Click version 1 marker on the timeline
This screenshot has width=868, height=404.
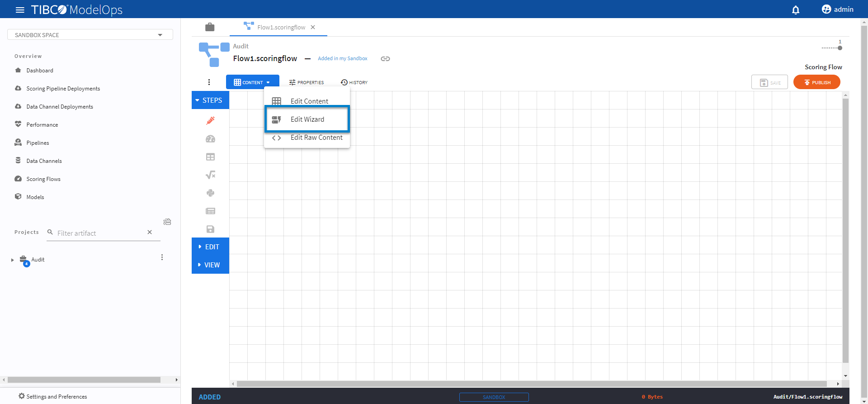[x=840, y=48]
